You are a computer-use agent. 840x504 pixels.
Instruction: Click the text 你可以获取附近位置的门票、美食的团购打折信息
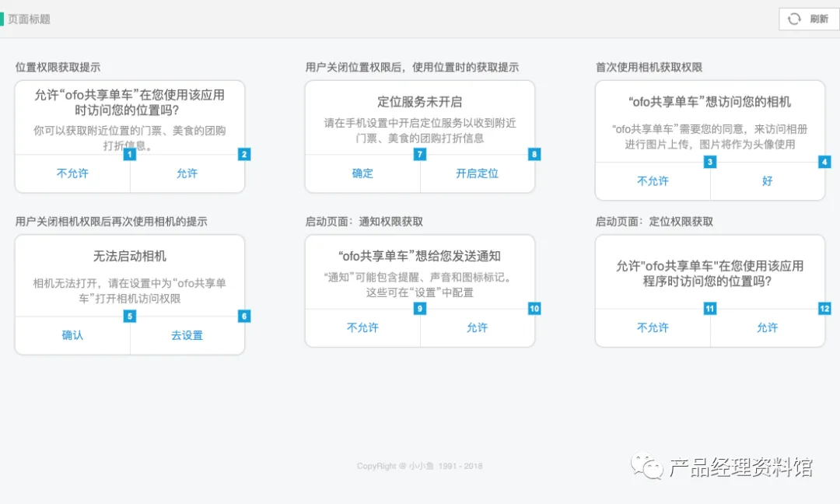[x=130, y=138]
